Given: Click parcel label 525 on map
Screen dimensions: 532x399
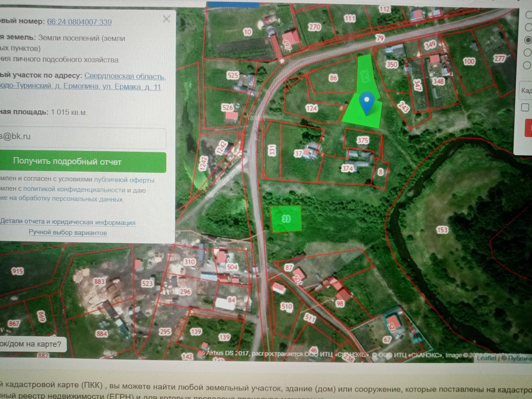Looking at the screenshot, I should click(232, 75).
